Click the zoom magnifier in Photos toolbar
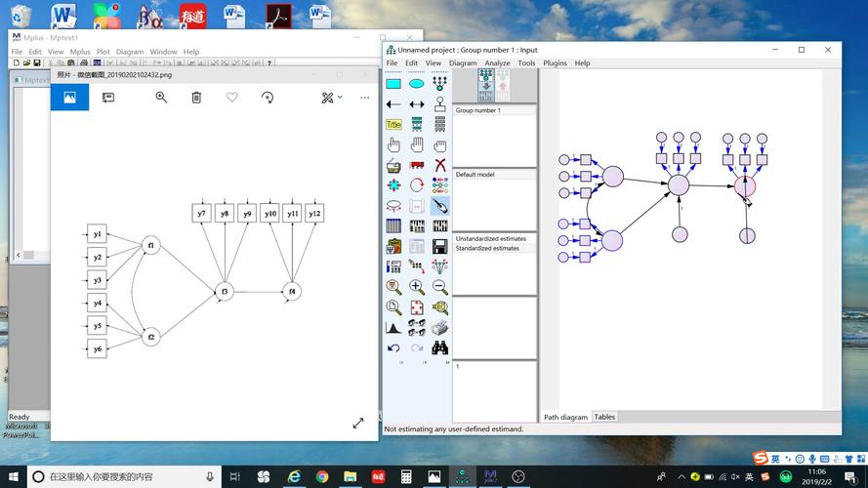 click(x=161, y=98)
